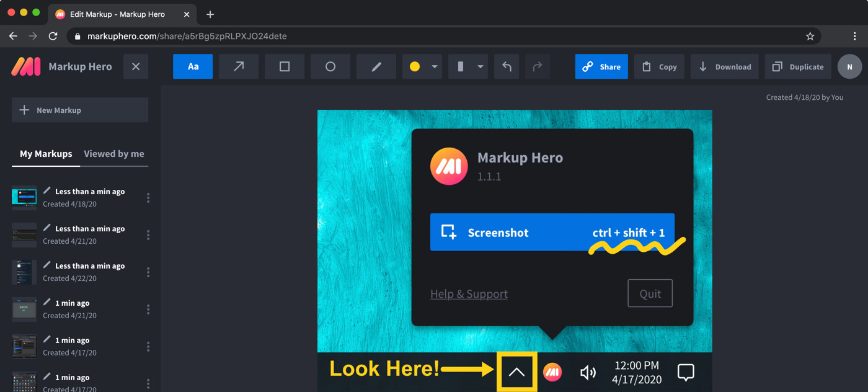
Task: Download the markup image
Action: (725, 66)
